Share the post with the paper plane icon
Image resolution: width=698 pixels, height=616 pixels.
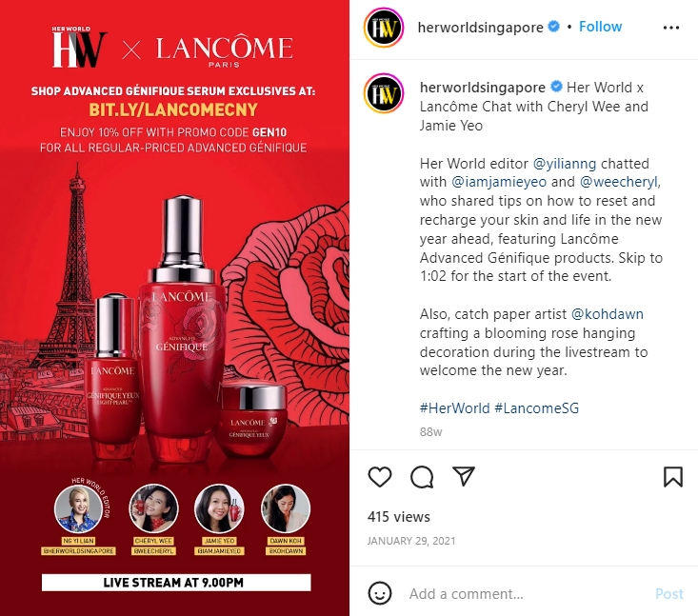click(x=464, y=476)
